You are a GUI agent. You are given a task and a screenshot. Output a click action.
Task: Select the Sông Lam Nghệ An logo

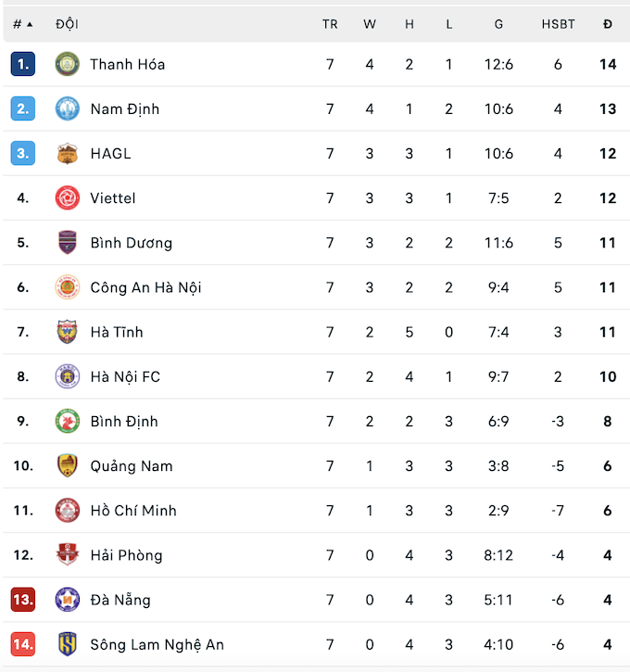coord(68,644)
